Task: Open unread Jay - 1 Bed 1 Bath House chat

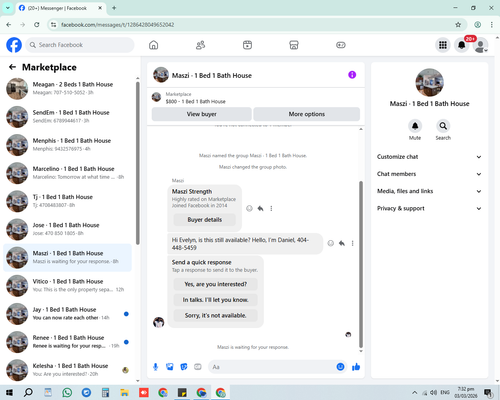Action: [x=68, y=313]
